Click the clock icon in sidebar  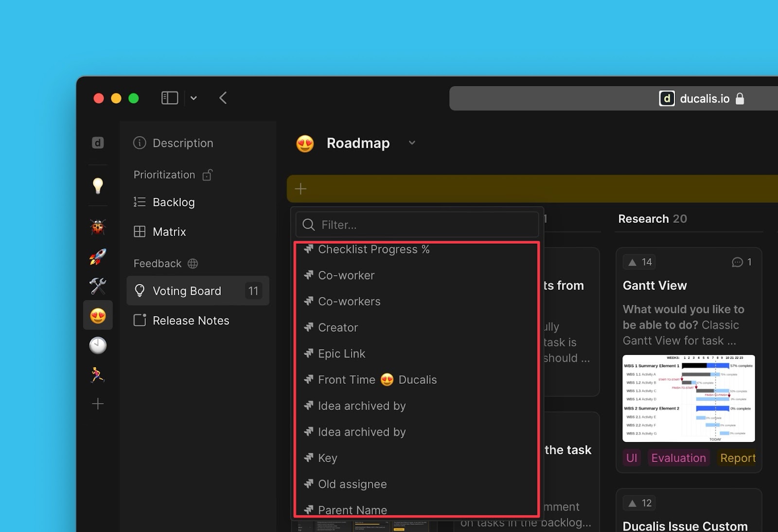(x=98, y=345)
